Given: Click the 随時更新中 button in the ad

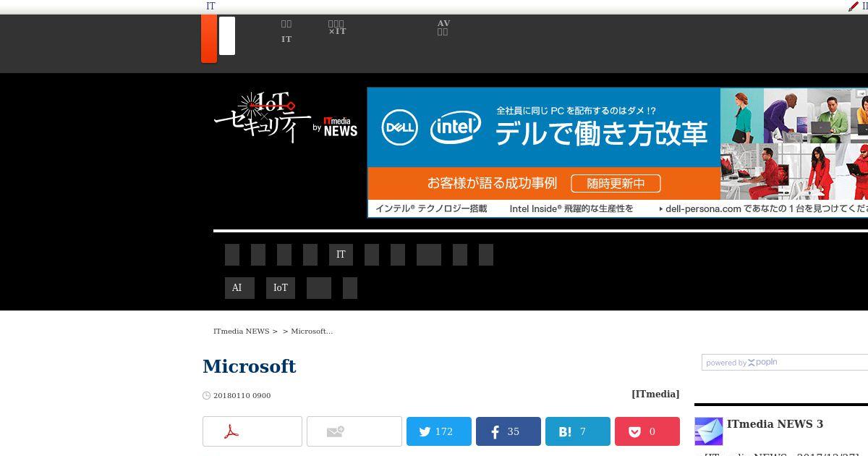Looking at the screenshot, I should [616, 183].
